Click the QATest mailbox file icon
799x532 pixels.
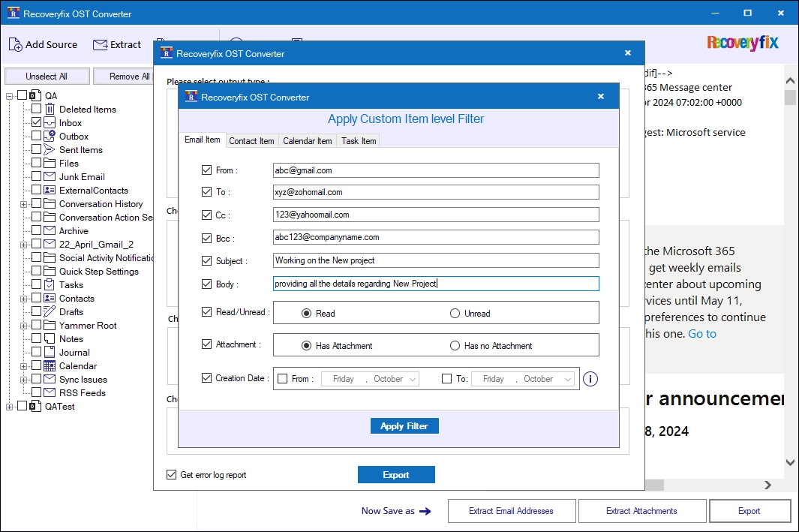click(x=35, y=406)
